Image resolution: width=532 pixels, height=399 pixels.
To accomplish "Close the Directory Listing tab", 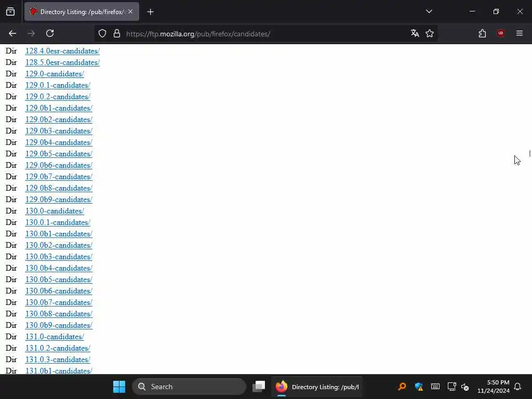I will pos(130,11).
